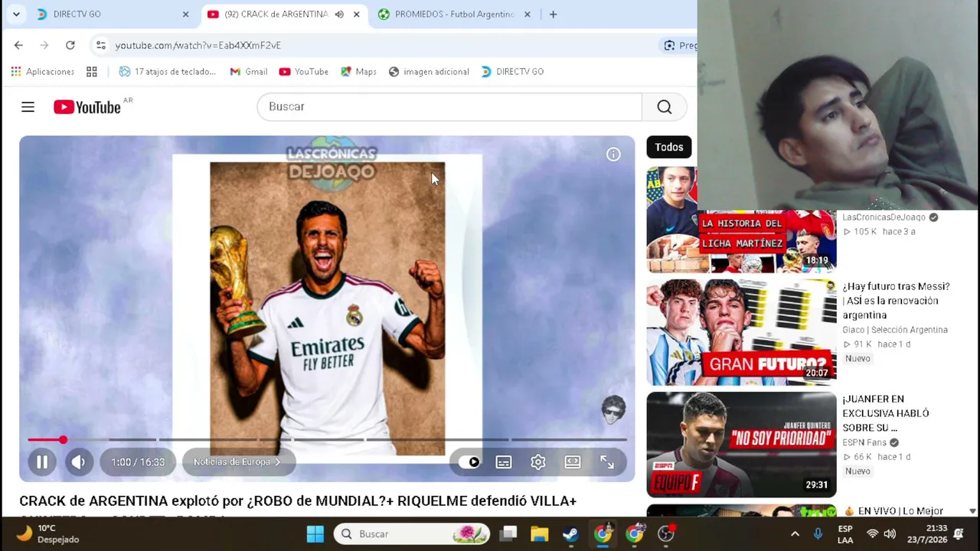This screenshot has height=551, width=980.
Task: Expand the Noticias de Europa chapter chevron
Action: [278, 462]
